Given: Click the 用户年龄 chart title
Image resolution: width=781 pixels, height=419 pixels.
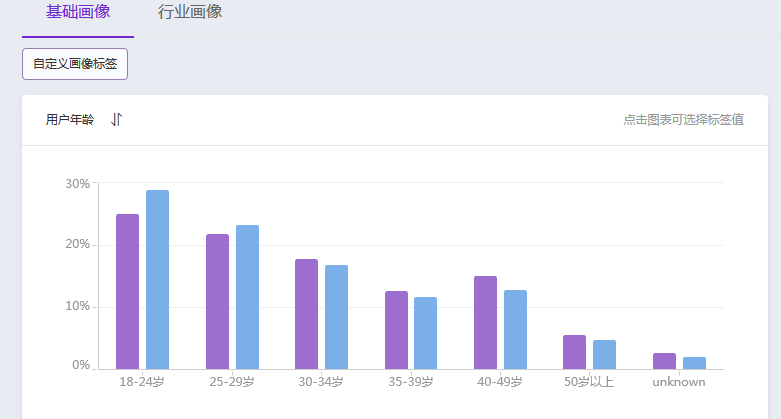Looking at the screenshot, I should [x=70, y=120].
